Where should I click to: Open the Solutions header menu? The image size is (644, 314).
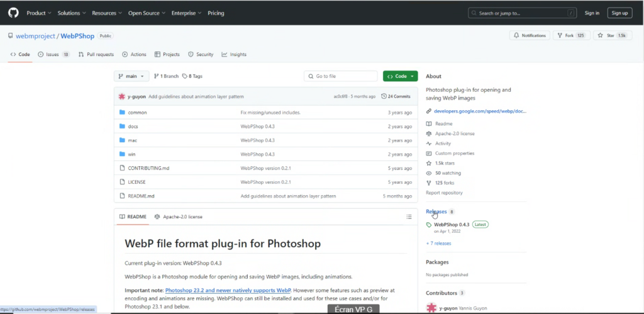[71, 13]
